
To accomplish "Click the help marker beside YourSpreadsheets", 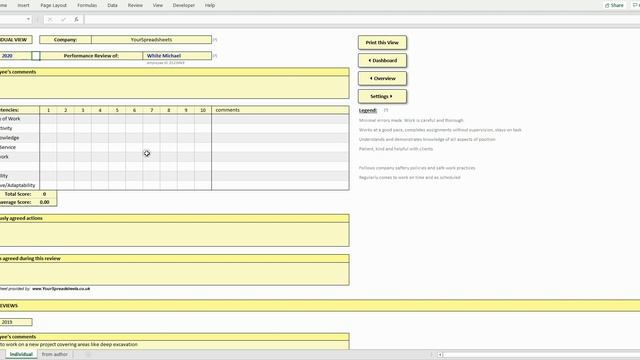I will pos(215,40).
